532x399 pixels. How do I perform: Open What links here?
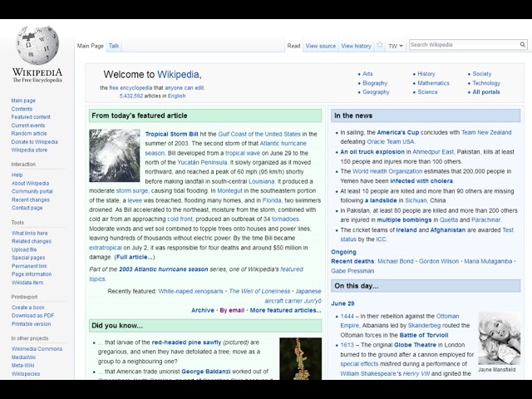pos(30,233)
